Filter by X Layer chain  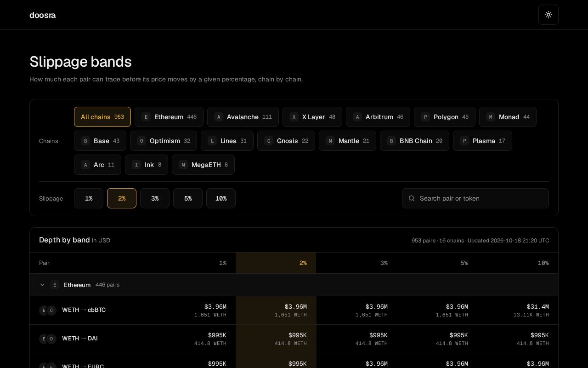click(x=312, y=117)
